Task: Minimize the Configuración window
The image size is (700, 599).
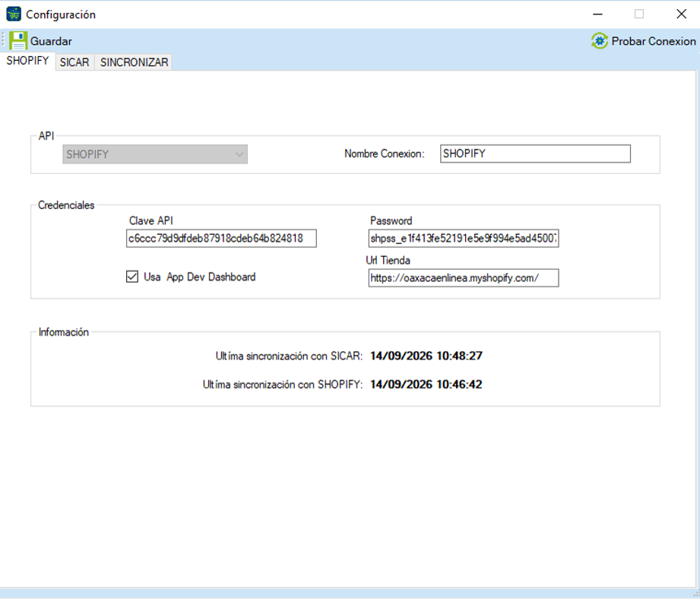Action: pyautogui.click(x=597, y=14)
